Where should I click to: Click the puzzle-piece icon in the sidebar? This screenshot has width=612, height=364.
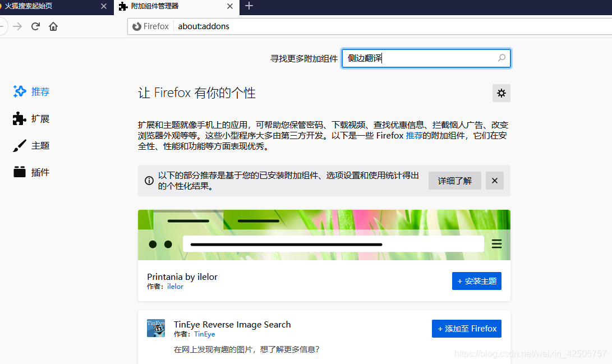pos(19,118)
